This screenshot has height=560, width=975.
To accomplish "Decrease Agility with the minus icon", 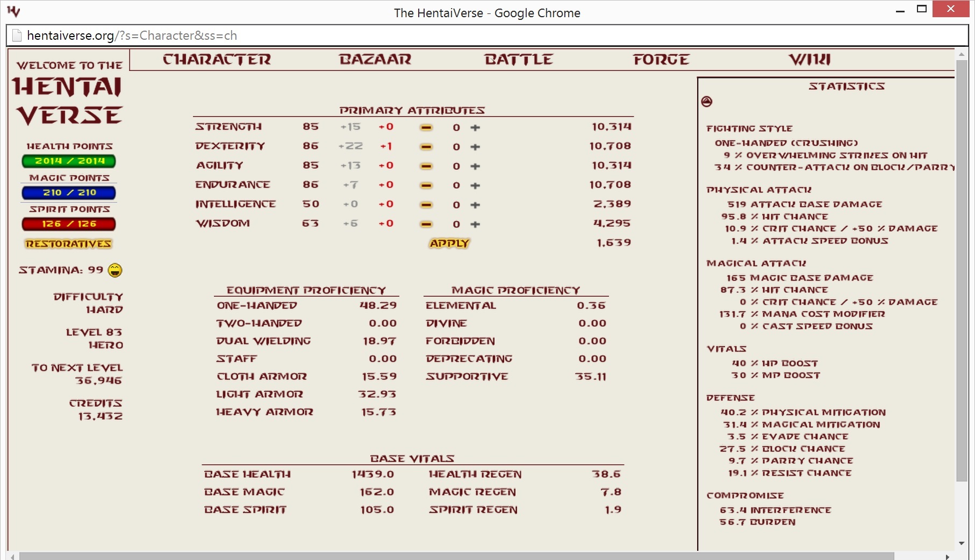I will pos(426,166).
